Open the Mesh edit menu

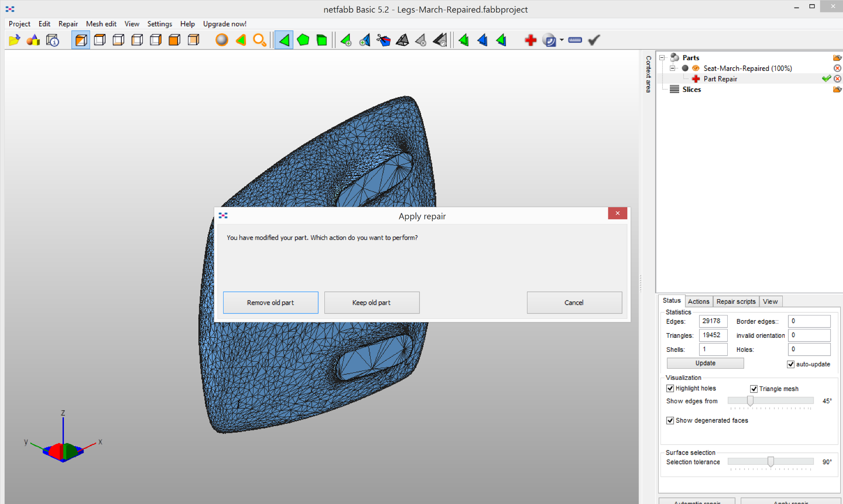[x=101, y=24]
